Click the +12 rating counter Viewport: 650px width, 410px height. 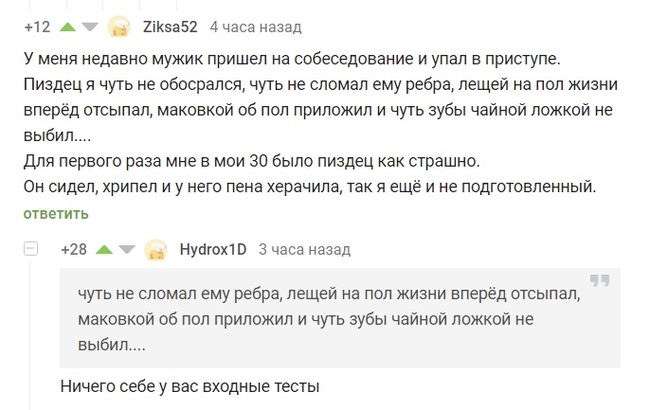[36, 27]
